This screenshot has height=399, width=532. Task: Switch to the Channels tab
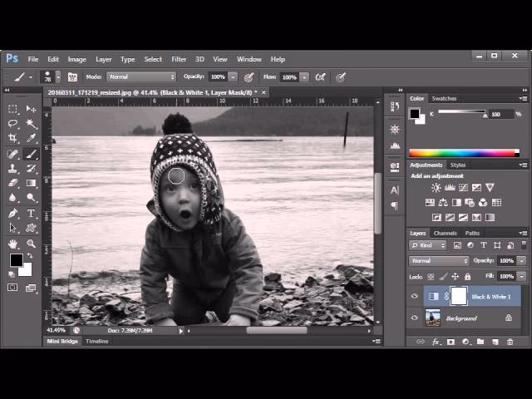point(446,233)
